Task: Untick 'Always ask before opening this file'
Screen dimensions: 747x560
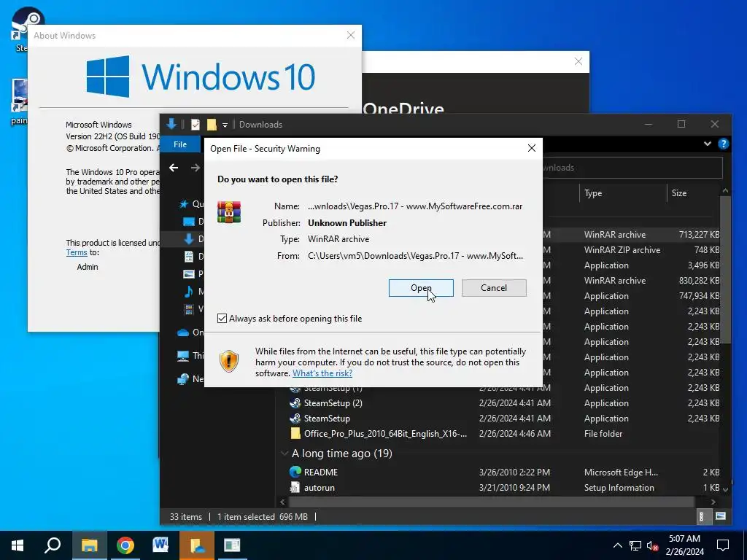Action: 222,319
